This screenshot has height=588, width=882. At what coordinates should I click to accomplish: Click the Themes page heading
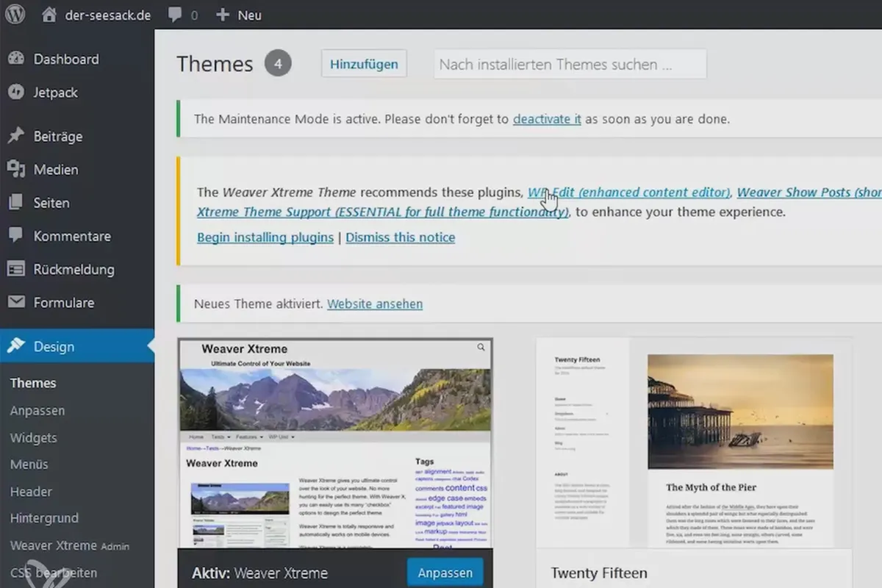click(215, 64)
